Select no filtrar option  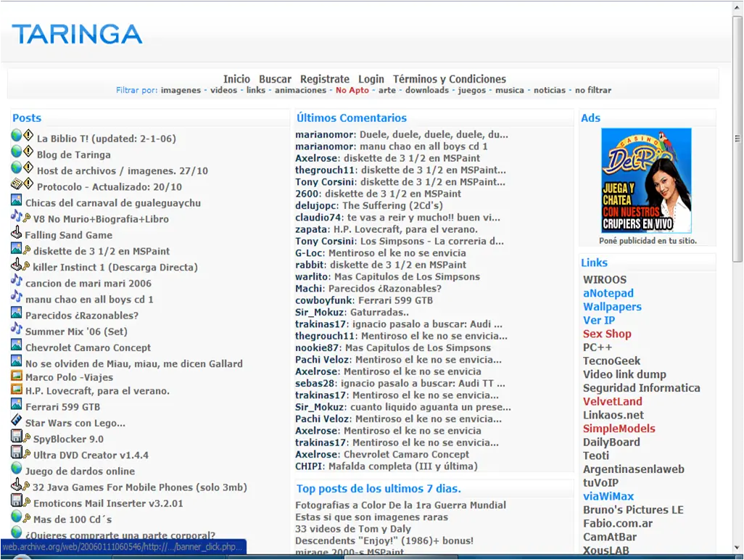click(593, 90)
